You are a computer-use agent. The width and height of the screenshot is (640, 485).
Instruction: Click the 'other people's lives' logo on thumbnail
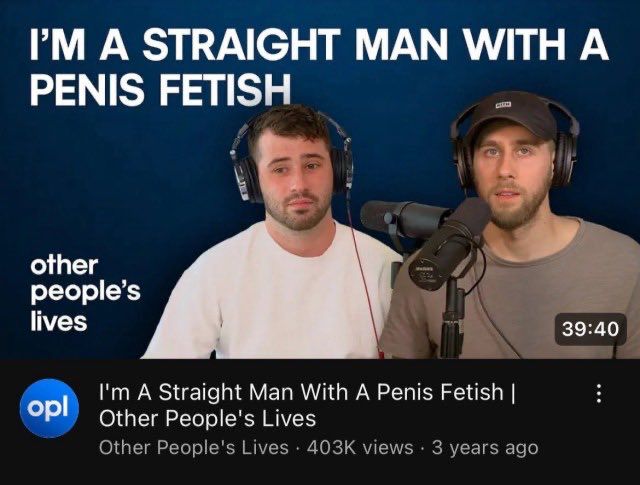point(85,293)
